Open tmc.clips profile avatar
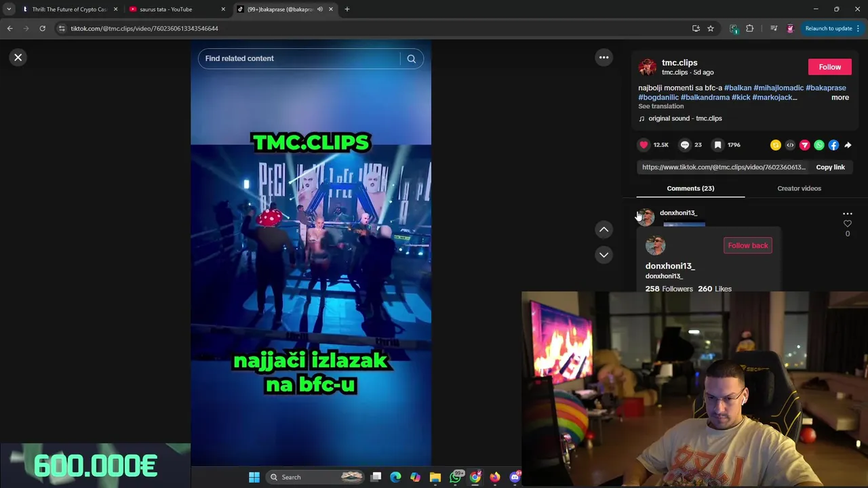 click(648, 67)
